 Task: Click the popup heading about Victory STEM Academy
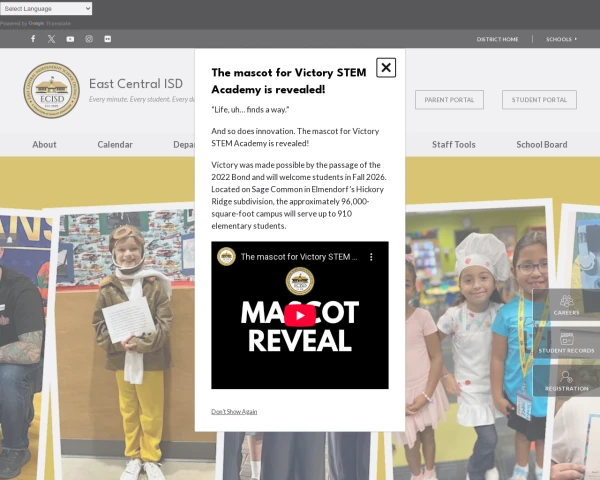pyautogui.click(x=289, y=81)
